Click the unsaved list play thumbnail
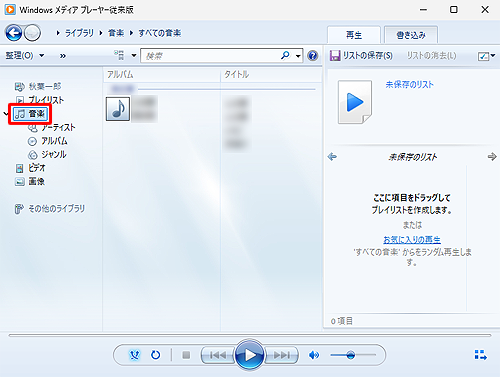 pyautogui.click(x=355, y=102)
